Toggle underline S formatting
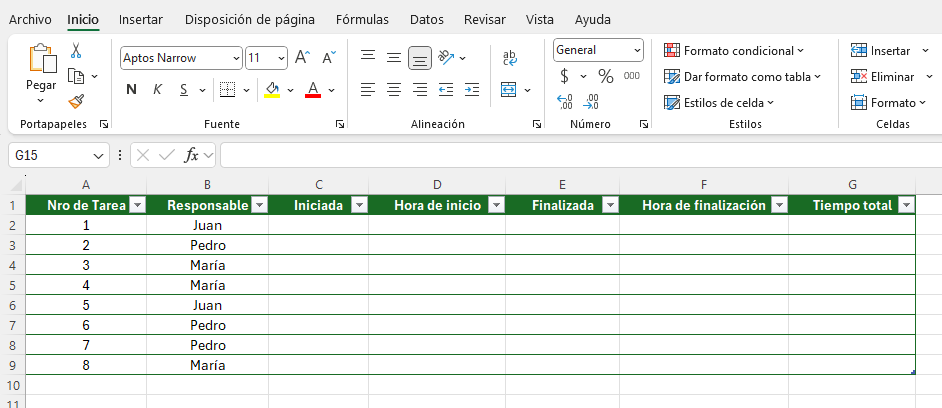 point(184,90)
